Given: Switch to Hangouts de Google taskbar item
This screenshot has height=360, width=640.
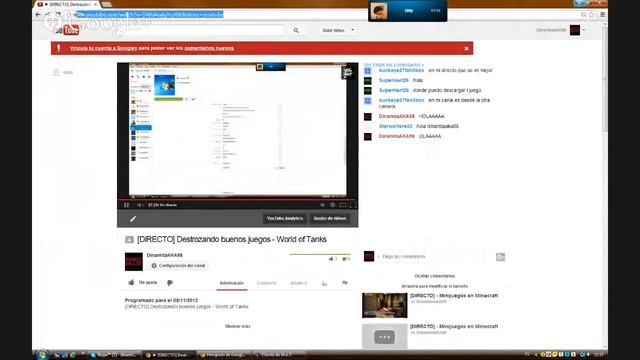Looking at the screenshot, I should tap(223, 355).
